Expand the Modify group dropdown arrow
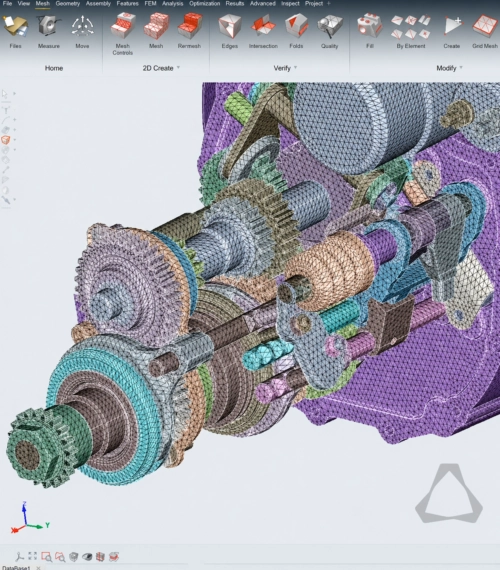This screenshot has width=500, height=570. tap(461, 68)
